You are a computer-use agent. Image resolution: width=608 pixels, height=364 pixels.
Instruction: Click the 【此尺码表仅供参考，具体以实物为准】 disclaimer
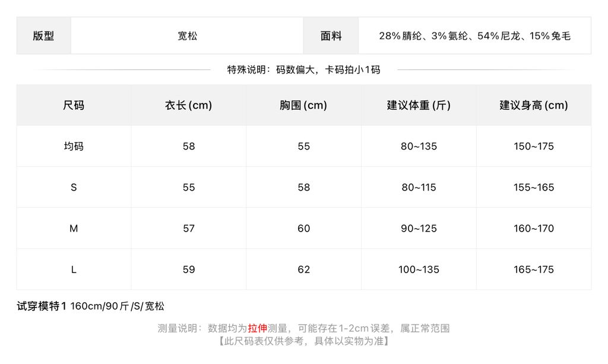303,341
